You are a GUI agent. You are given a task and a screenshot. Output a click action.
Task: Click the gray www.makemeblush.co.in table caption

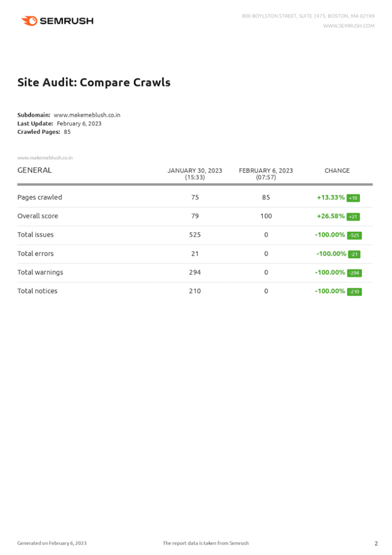point(45,158)
